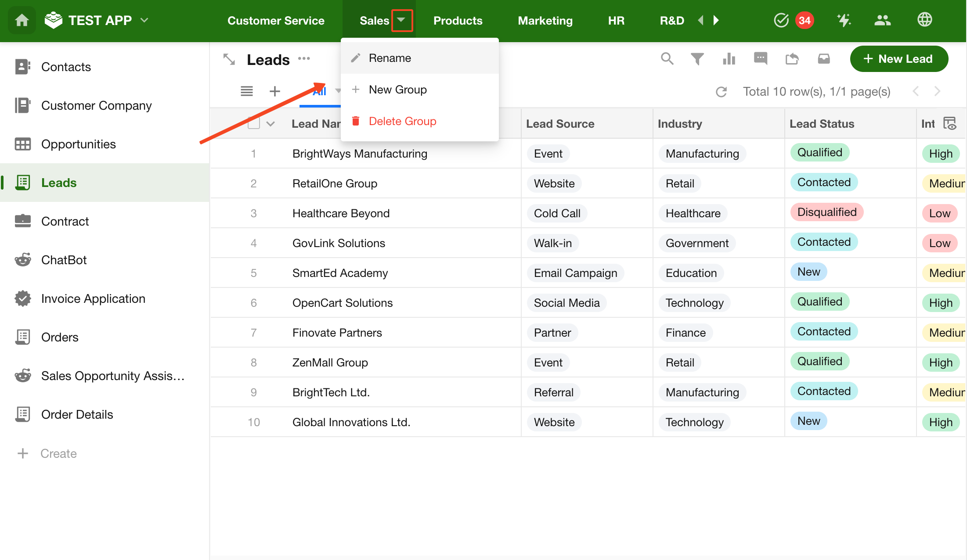This screenshot has width=967, height=560.
Task: Click the search magnifier icon
Action: [x=667, y=59]
